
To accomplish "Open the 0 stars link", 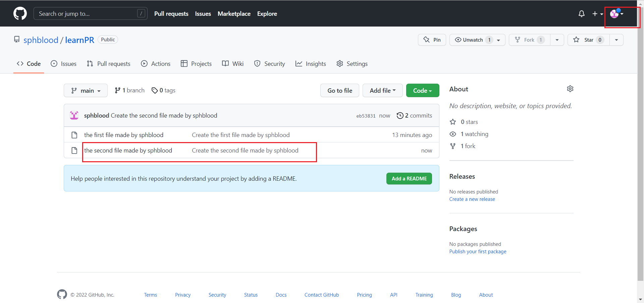I will [464, 122].
